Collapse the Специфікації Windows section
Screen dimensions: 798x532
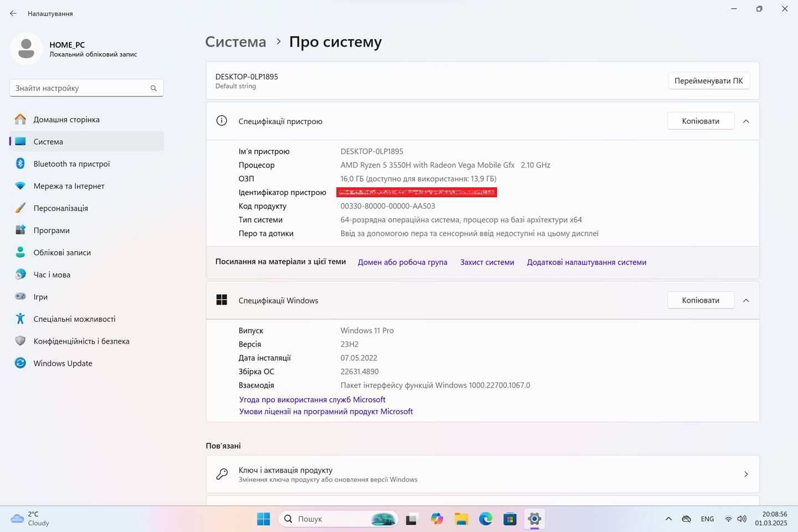746,300
